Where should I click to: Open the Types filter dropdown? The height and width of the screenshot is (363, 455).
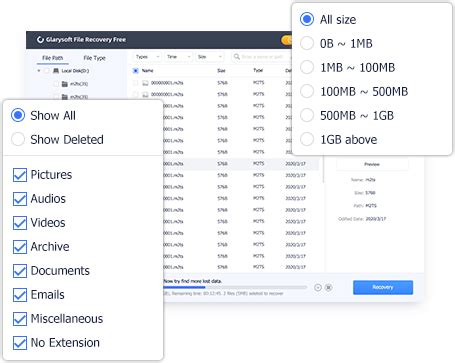[147, 57]
